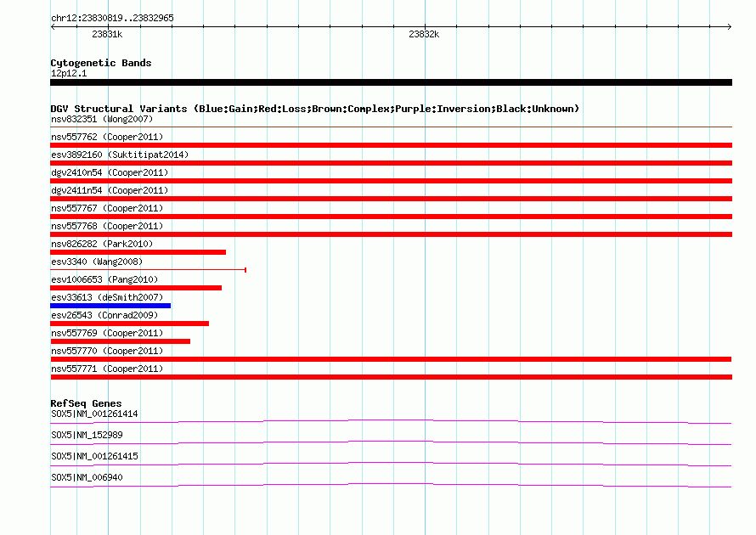The image size is (756, 535).
Task: Click the magenta line under SOX5|NM_006940
Action: (391, 486)
